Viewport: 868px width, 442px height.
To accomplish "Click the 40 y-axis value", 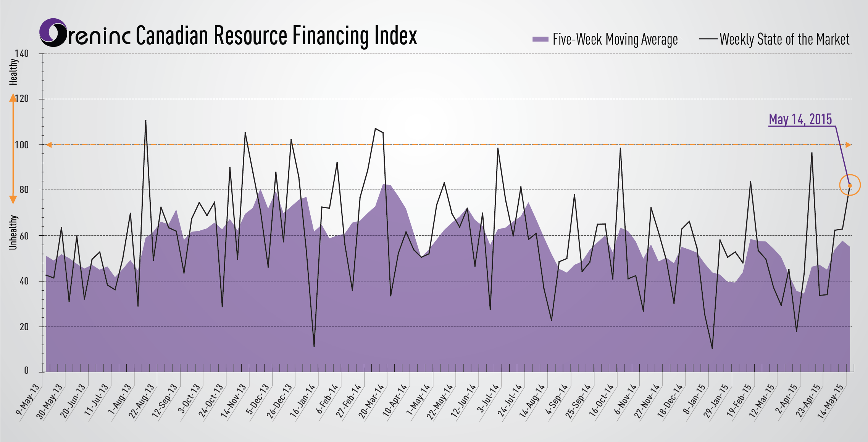I will [x=24, y=281].
